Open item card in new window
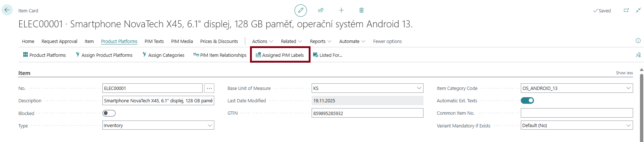Image resolution: width=644 pixels, height=142 pixels. [626, 10]
